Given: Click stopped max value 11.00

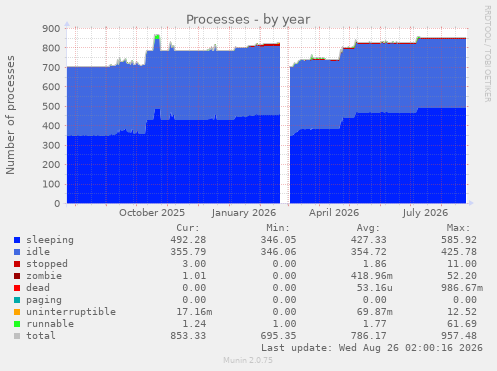Looking at the screenshot, I should pyautogui.click(x=462, y=264).
